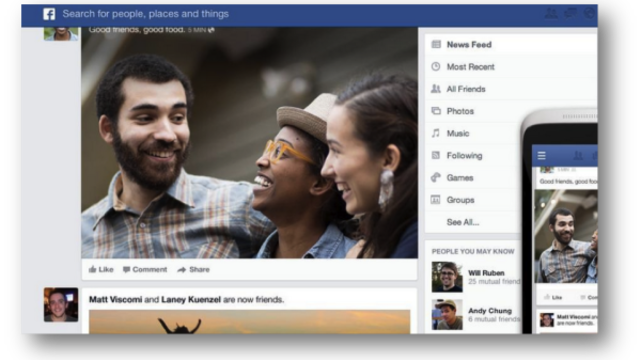Open hamburger menu on the phone screen

tap(542, 156)
